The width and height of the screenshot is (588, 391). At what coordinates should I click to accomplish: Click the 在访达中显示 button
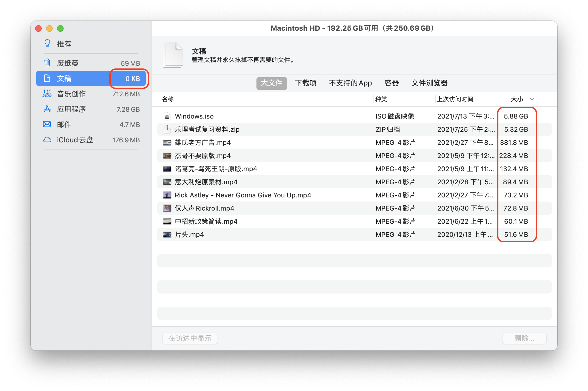click(190, 338)
